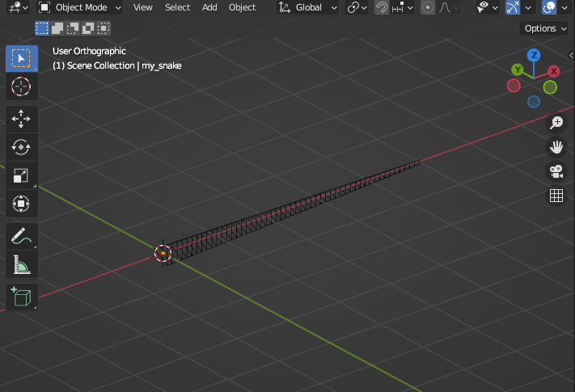Click the 'Scene Collection | my_snake' text
This screenshot has width=575, height=392.
pyautogui.click(x=124, y=65)
